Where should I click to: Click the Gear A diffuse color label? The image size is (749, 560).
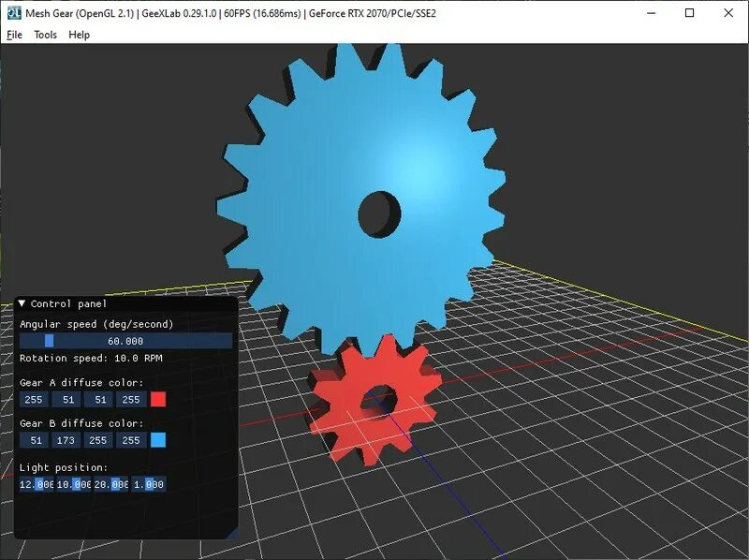coord(81,383)
